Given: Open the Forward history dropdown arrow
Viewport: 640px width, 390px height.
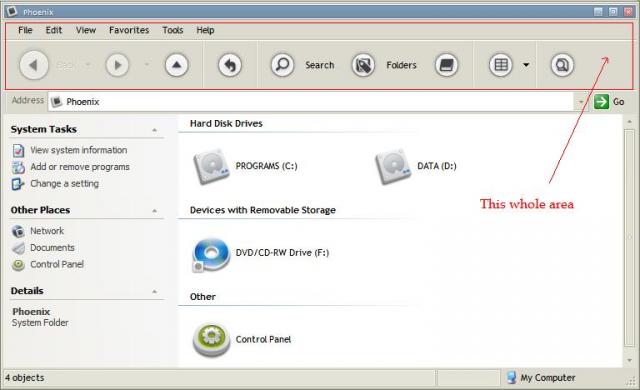Looking at the screenshot, I should 147,65.
